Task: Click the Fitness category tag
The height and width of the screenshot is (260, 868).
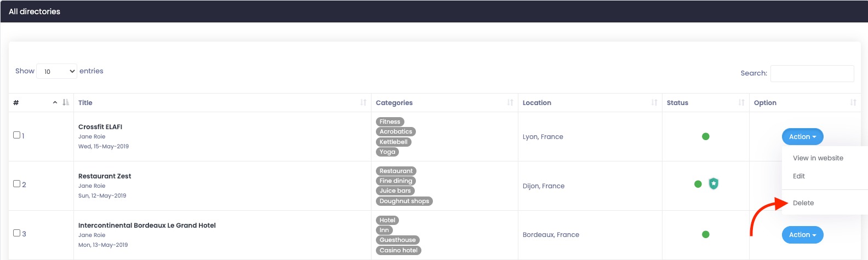Action: [x=390, y=122]
